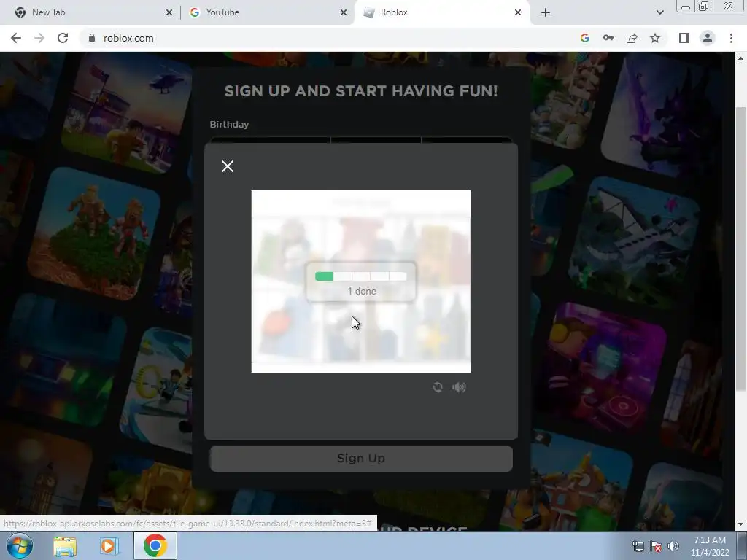Close the Roblox tab

coord(518,12)
